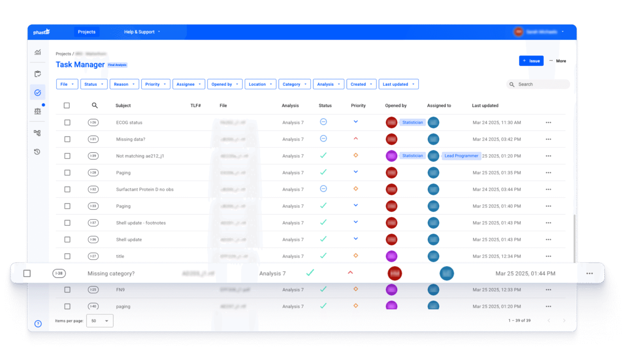The image size is (622, 364).
Task: Click inside the Search field
Action: [x=539, y=84]
